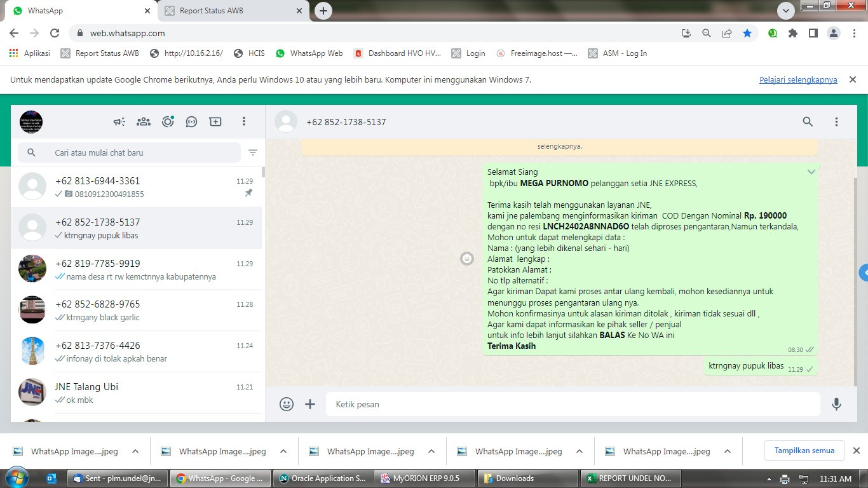The image size is (868, 488).
Task: Open the attach plus menu in composer
Action: (x=310, y=404)
